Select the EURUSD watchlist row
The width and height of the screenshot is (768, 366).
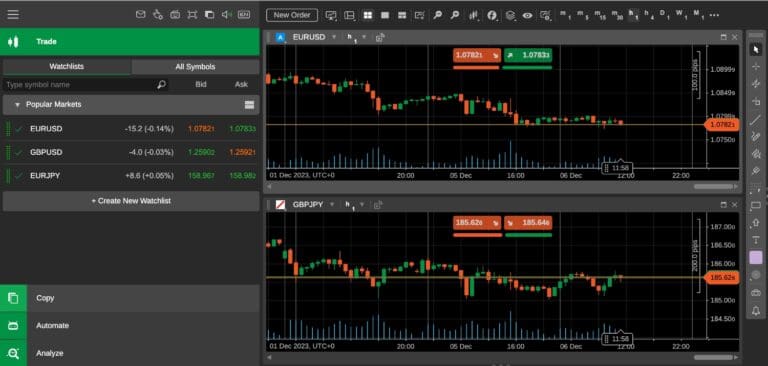(x=131, y=129)
